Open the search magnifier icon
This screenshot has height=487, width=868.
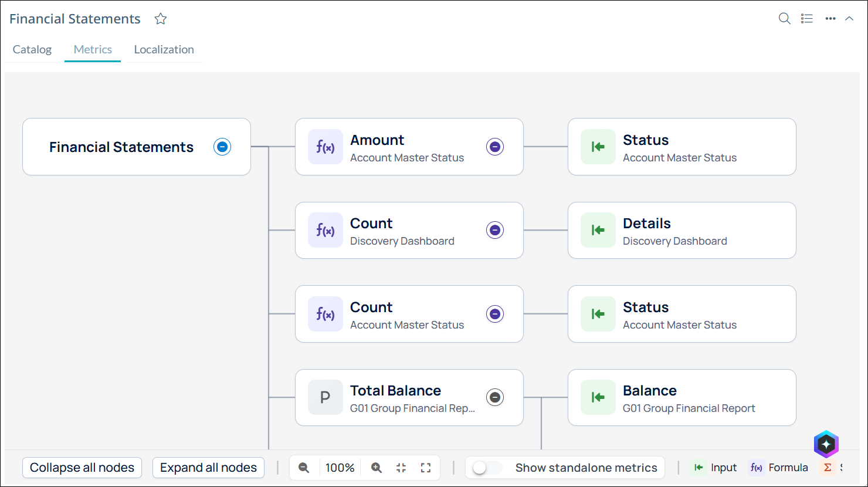click(784, 19)
